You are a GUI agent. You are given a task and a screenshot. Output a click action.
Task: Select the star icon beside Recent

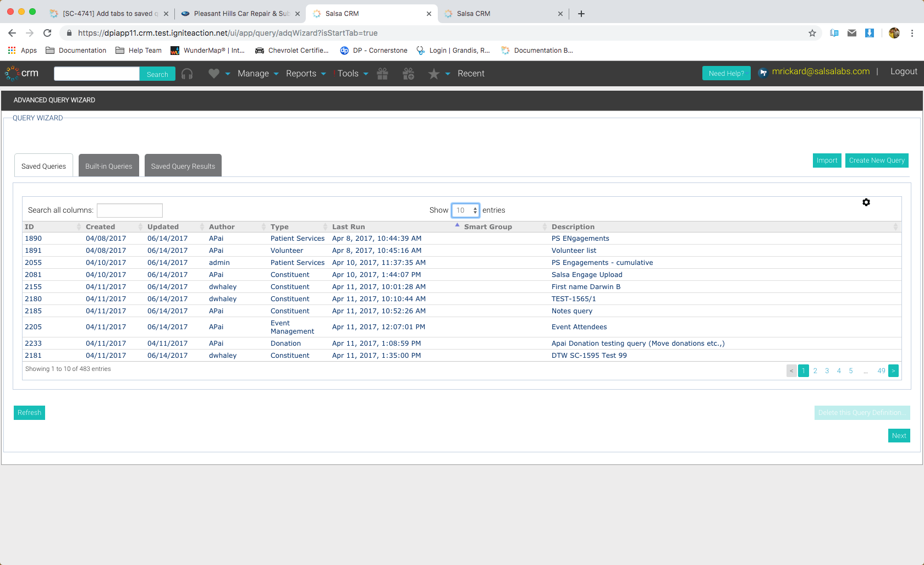click(433, 73)
